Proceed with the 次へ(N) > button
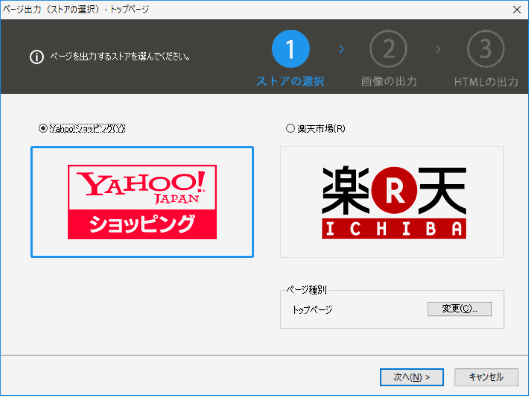The image size is (529, 396). (412, 377)
